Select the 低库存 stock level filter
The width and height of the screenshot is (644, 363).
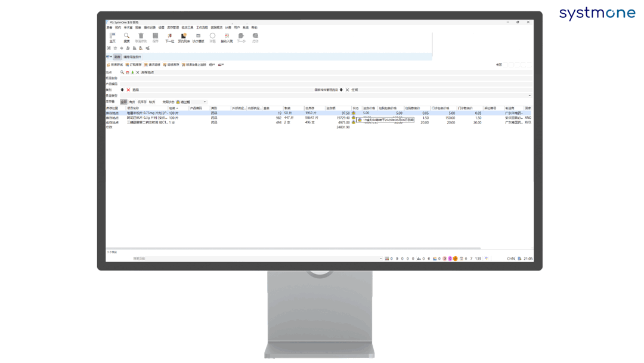pos(142,102)
